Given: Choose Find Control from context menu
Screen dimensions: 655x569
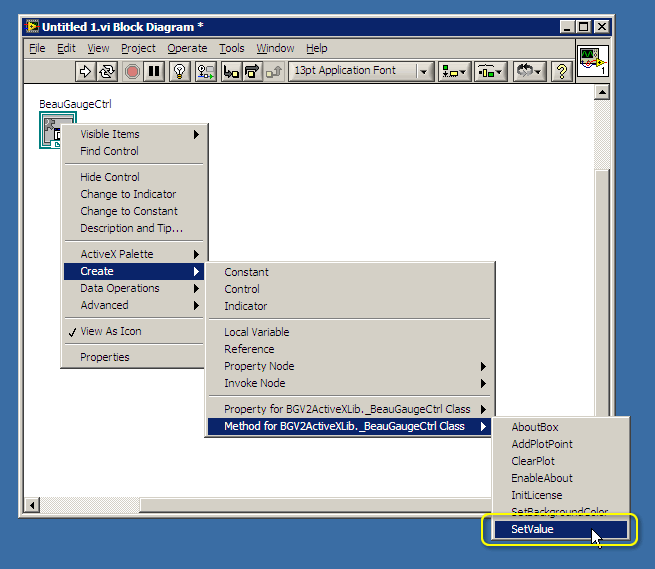Looking at the screenshot, I should pyautogui.click(x=134, y=151).
